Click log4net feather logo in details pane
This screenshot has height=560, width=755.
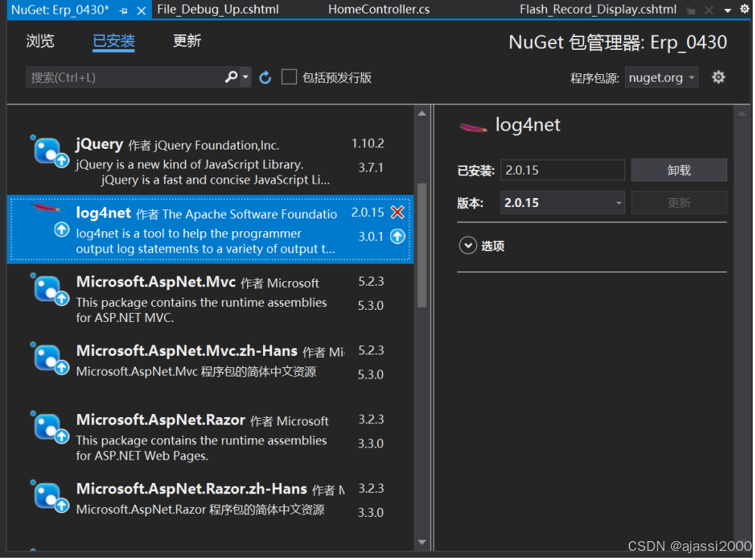473,128
